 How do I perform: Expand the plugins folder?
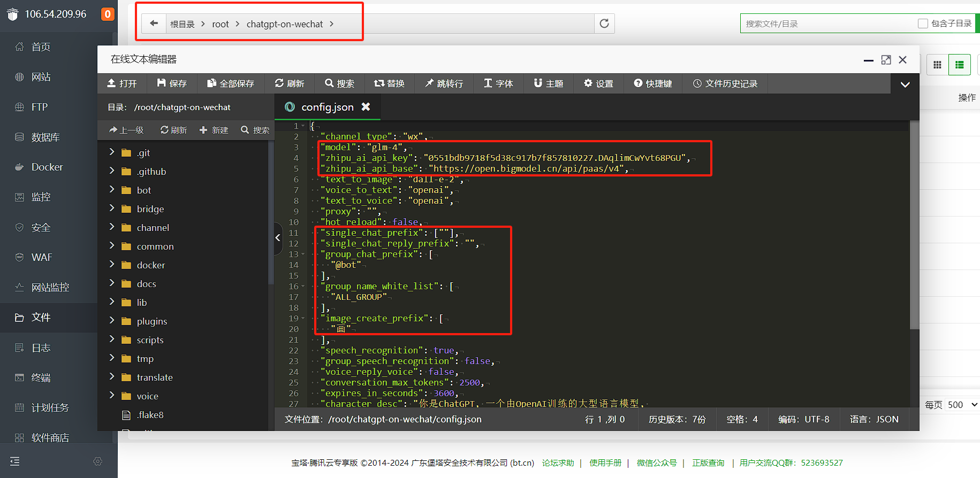(x=112, y=320)
